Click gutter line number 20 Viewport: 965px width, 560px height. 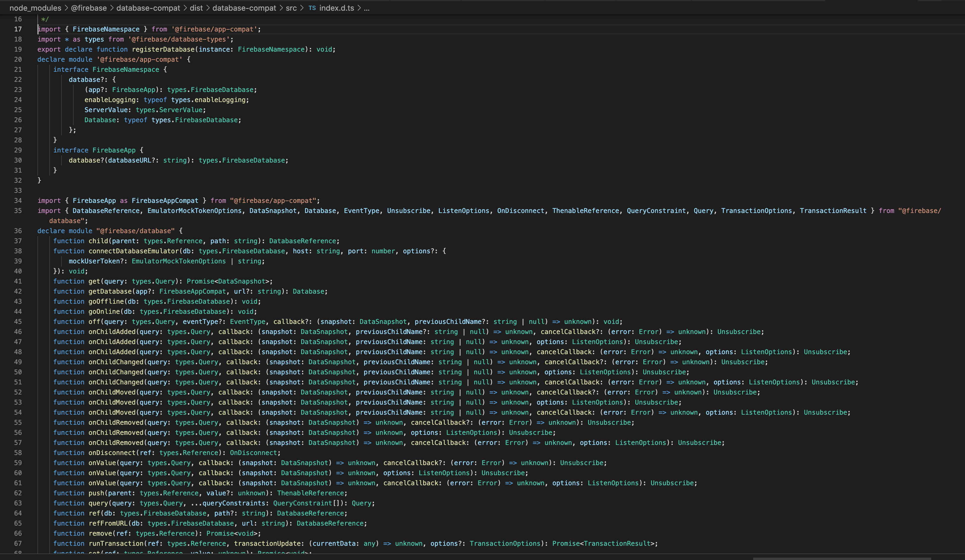point(18,59)
